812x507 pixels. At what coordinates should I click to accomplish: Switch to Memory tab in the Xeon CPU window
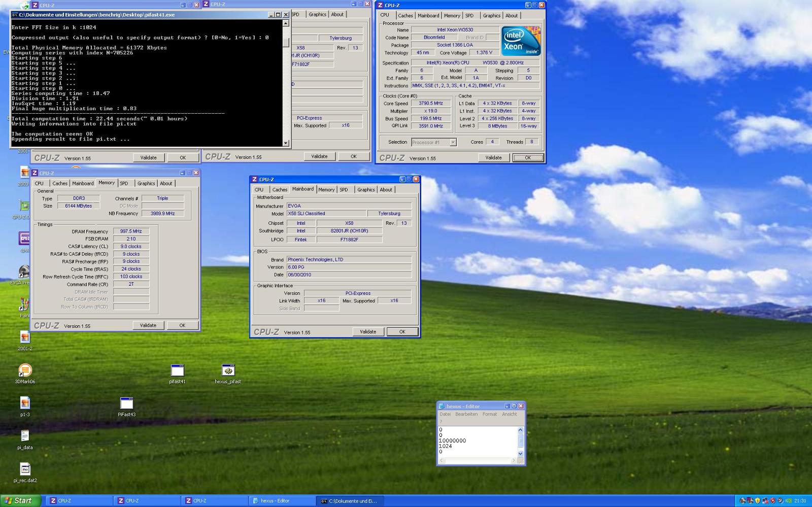[x=452, y=16]
